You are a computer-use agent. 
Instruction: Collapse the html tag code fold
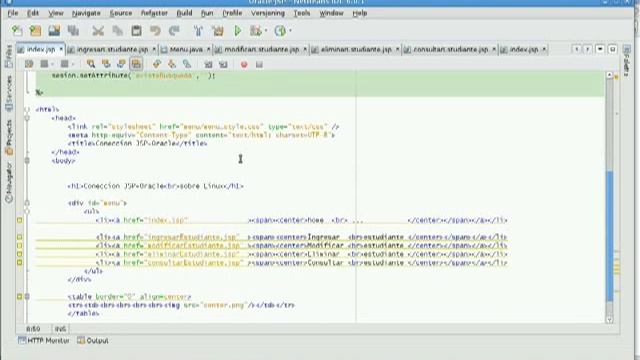point(27,109)
